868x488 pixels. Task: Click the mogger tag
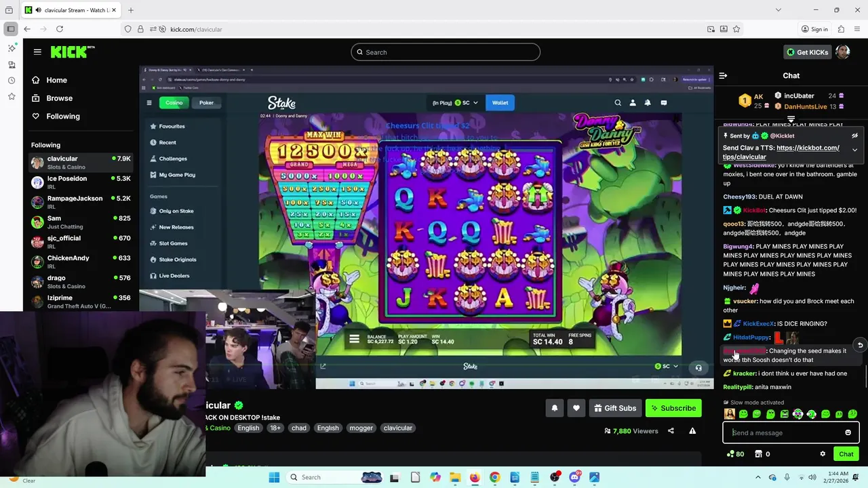point(361,428)
